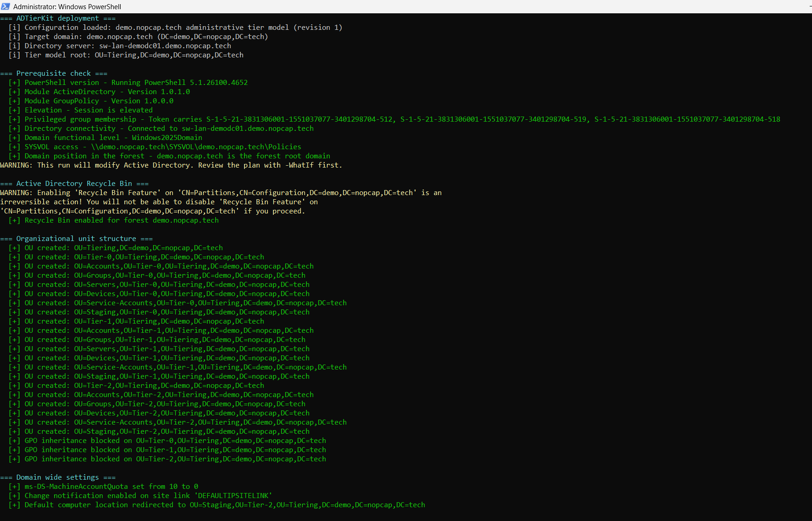Screen dimensions: 812x521
Task: Click the 'OU=Groups,OU=Tier-0' line
Action: click(157, 275)
